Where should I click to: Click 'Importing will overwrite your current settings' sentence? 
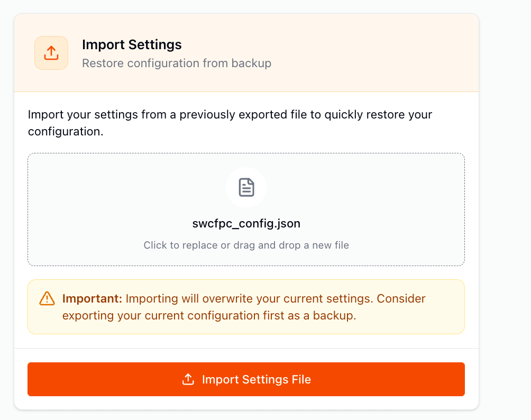point(249,298)
